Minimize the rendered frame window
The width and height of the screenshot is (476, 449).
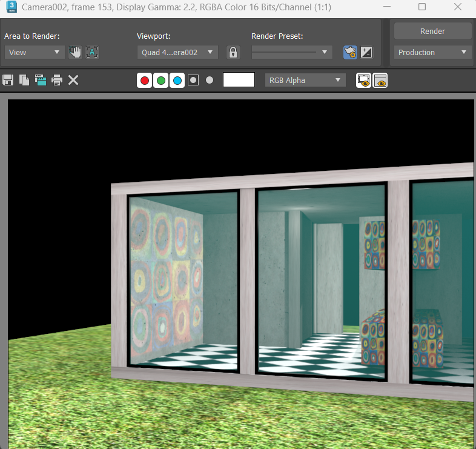[387, 7]
